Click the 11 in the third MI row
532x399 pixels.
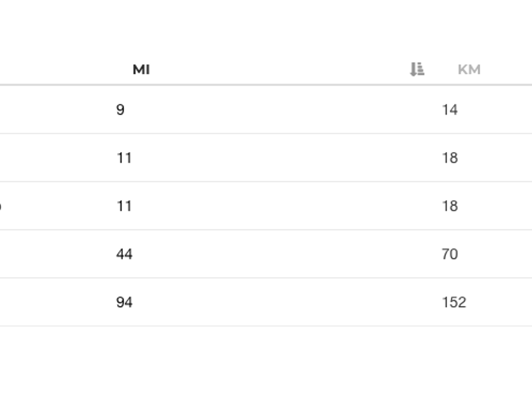[124, 206]
